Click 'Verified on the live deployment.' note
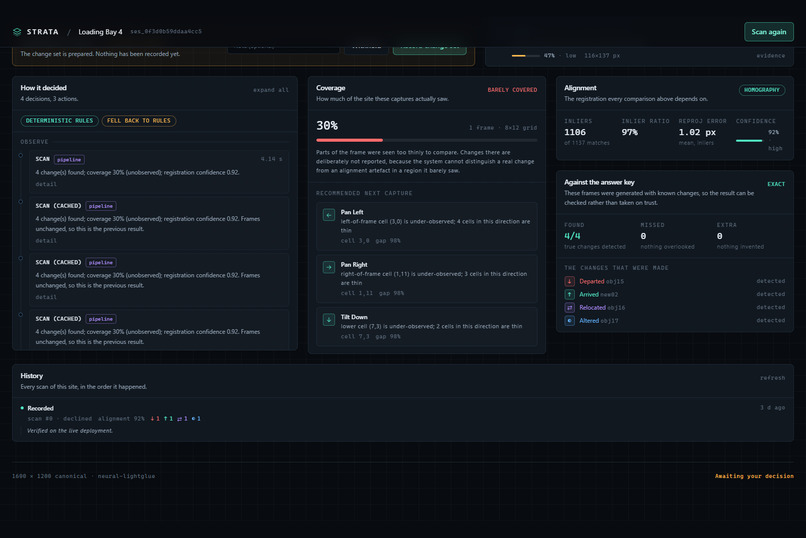This screenshot has width=806, height=538. (70, 431)
